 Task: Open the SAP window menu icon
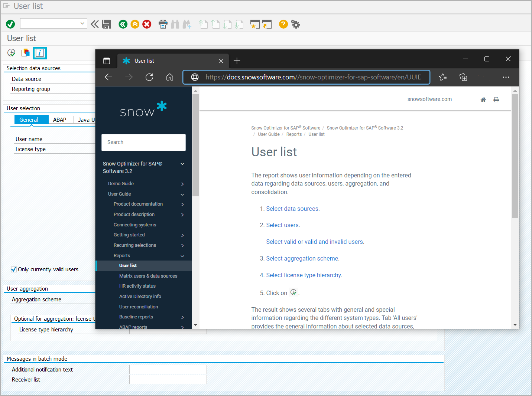coord(6,6)
